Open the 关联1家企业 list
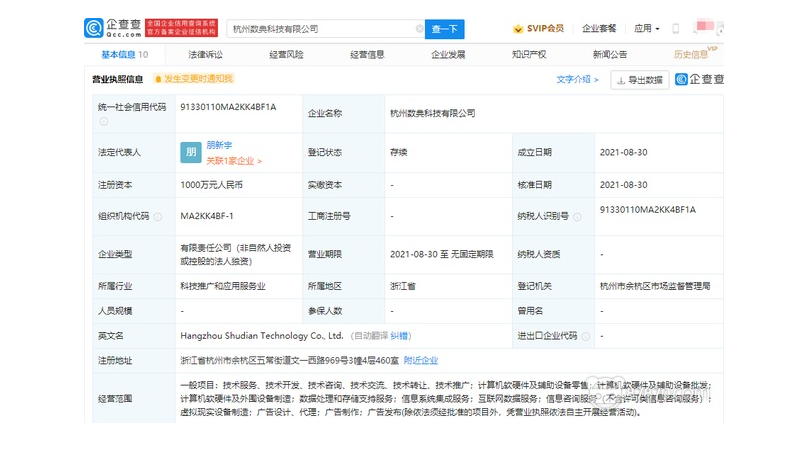The width and height of the screenshot is (800, 450). [x=234, y=161]
